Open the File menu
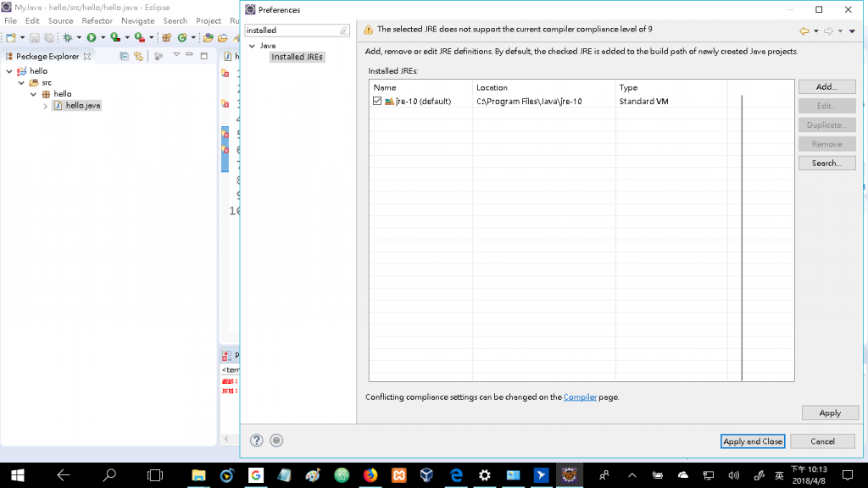 10,20
